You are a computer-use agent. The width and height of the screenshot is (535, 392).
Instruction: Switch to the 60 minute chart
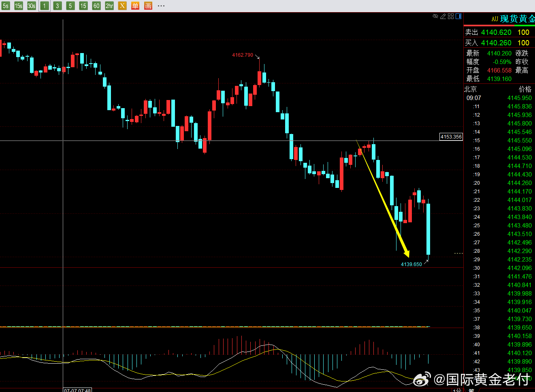(x=96, y=6)
